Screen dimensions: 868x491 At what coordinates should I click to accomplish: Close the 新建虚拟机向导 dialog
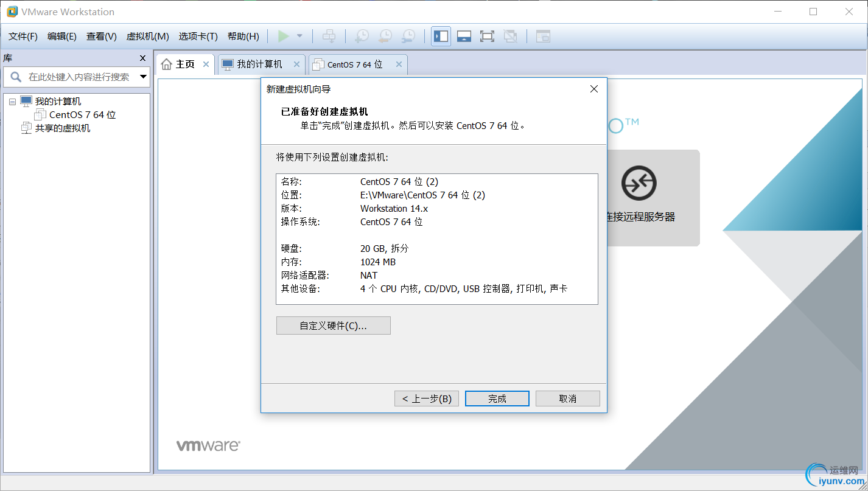click(x=594, y=89)
